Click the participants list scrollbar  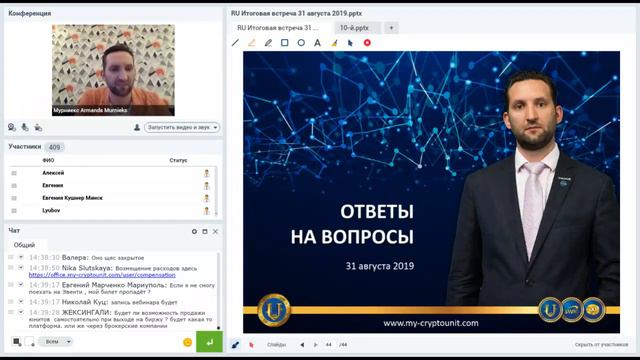(216, 190)
